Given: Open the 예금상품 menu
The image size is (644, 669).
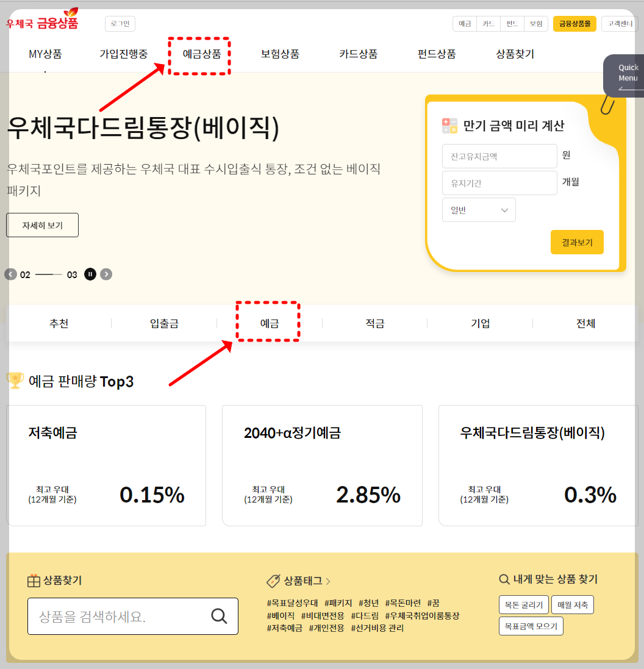Looking at the screenshot, I should (202, 54).
